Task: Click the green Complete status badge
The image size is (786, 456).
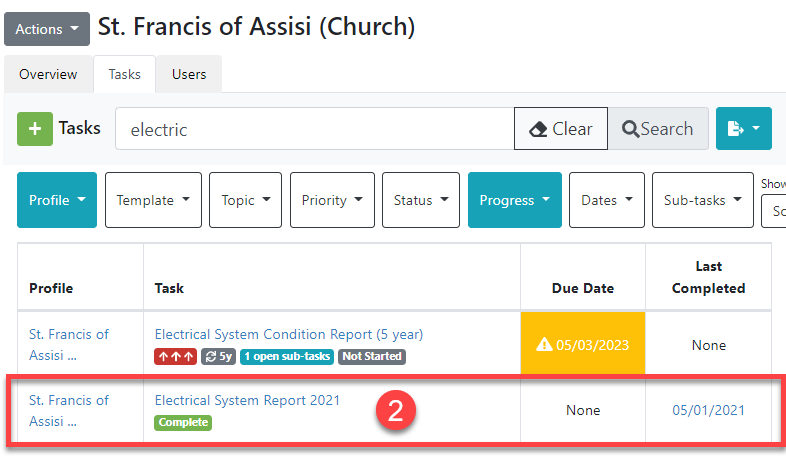Action: tap(182, 422)
